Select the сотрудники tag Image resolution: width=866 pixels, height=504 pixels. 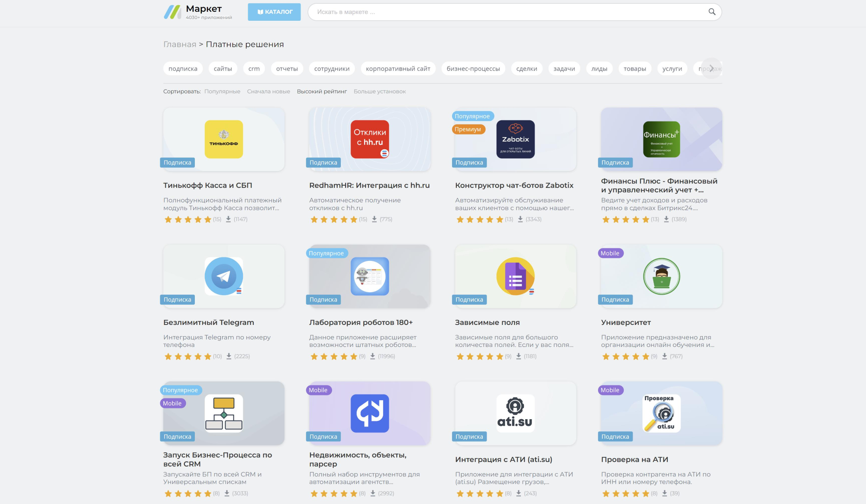[332, 69]
